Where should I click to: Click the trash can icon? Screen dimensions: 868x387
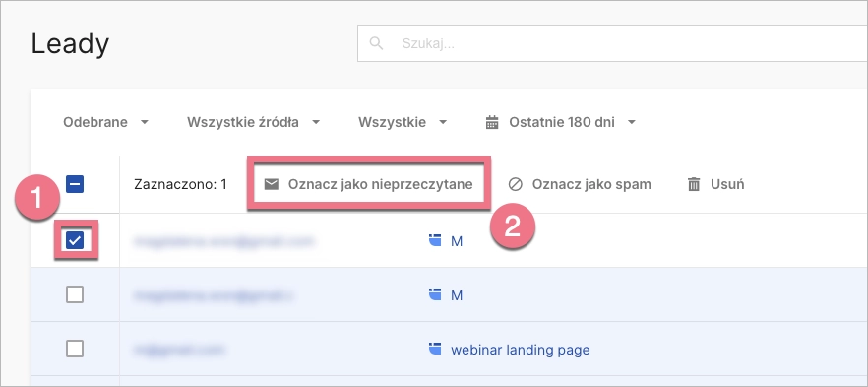694,184
